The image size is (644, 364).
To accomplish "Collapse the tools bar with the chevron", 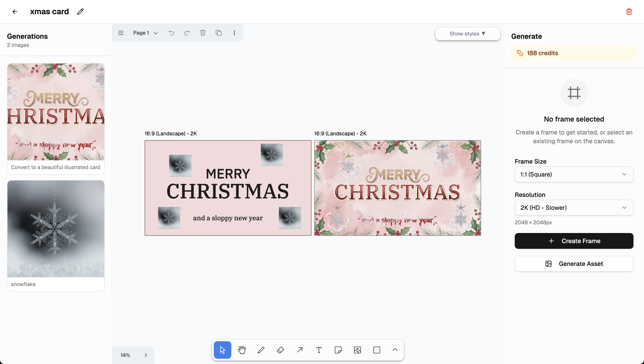I will [395, 350].
